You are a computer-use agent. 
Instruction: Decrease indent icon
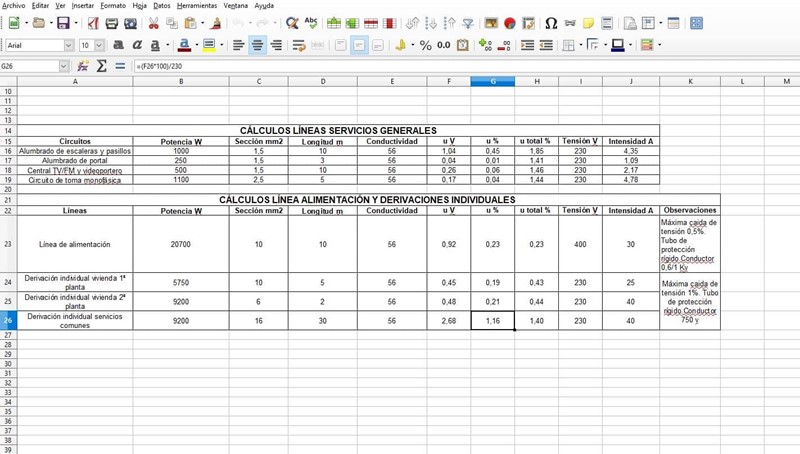[x=546, y=45]
